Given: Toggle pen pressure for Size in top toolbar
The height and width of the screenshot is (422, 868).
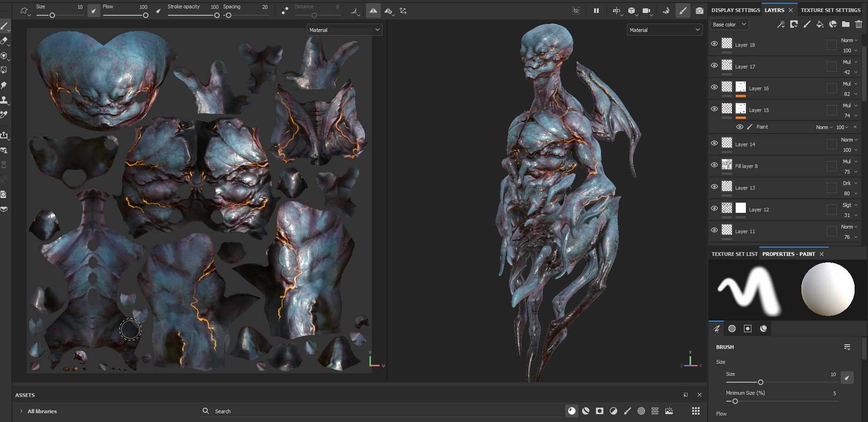Looking at the screenshot, I should pos(94,11).
